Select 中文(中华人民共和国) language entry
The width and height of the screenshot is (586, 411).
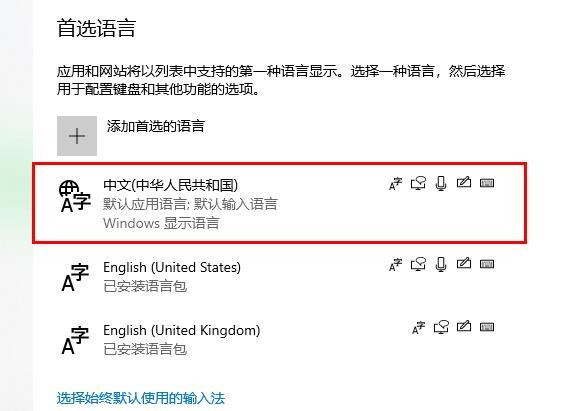point(280,203)
